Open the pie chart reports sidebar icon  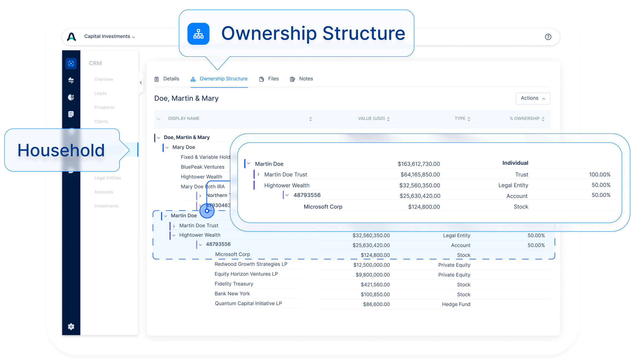coord(71,97)
